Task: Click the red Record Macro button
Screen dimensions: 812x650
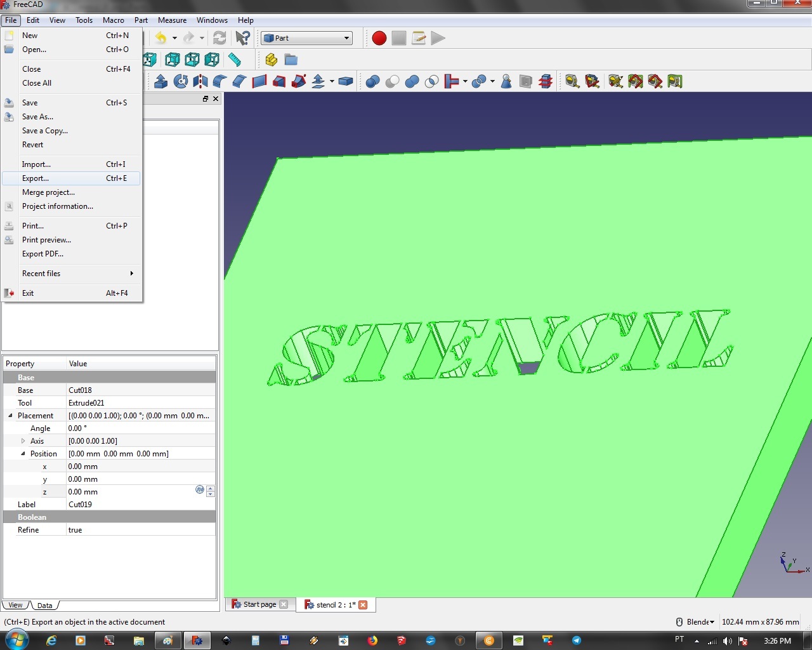Action: point(379,38)
